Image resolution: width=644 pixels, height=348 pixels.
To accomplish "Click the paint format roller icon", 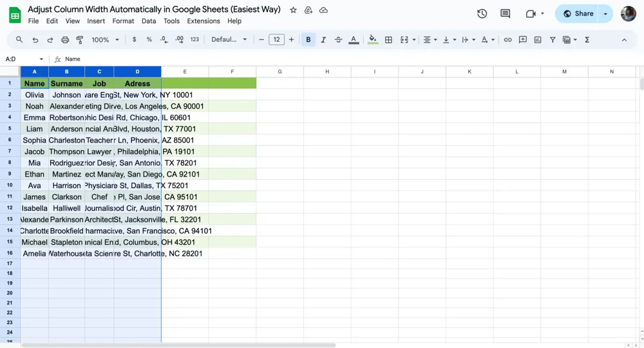I will coord(80,40).
